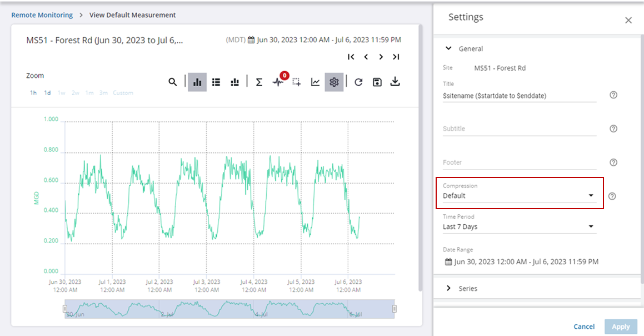
Task: Expand the Series section
Action: tap(467, 289)
